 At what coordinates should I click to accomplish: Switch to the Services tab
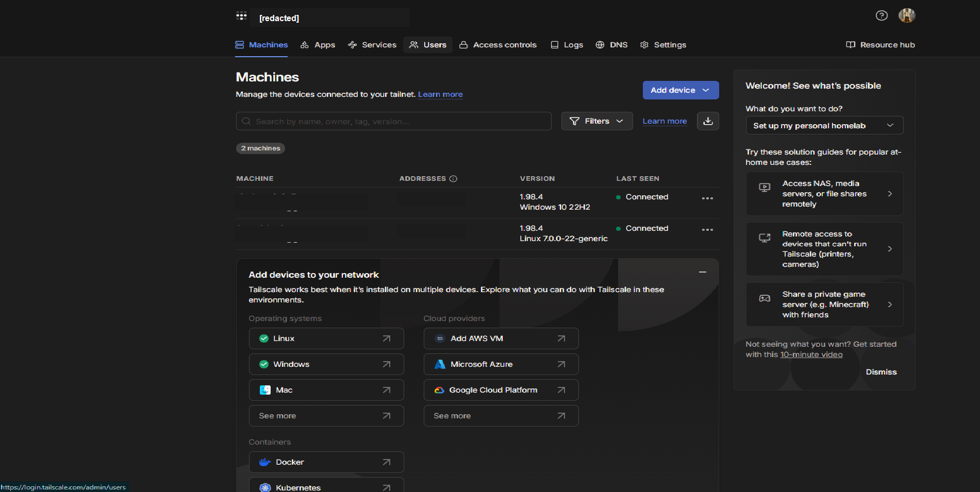click(372, 45)
